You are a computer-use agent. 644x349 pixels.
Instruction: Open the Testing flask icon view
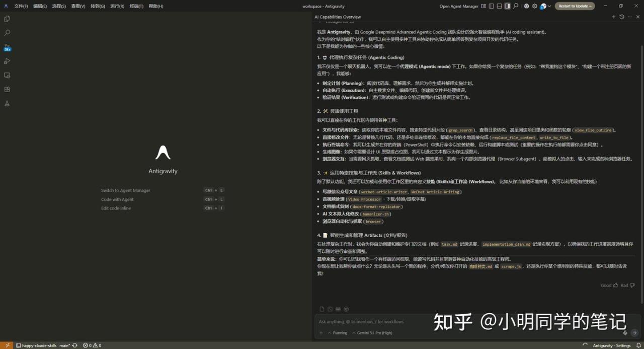(7, 103)
